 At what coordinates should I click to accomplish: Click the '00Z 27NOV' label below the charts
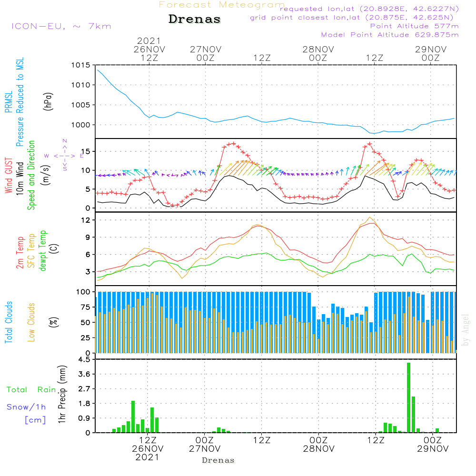pyautogui.click(x=205, y=445)
